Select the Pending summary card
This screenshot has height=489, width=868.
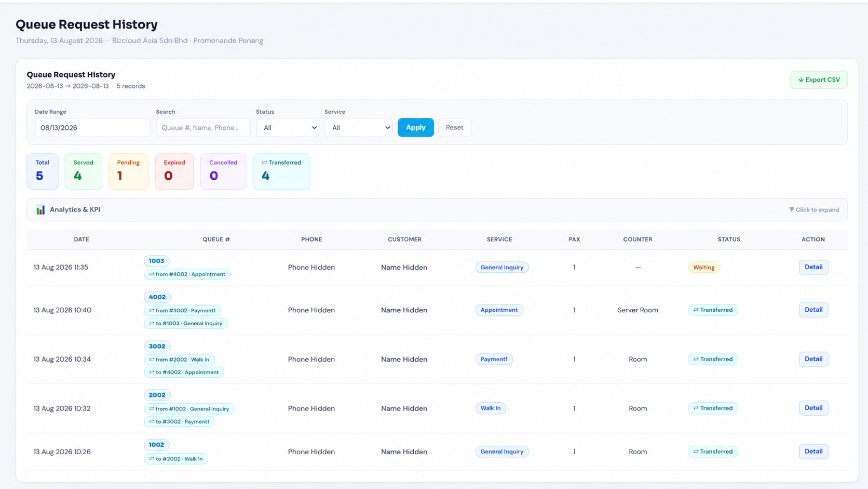click(129, 171)
